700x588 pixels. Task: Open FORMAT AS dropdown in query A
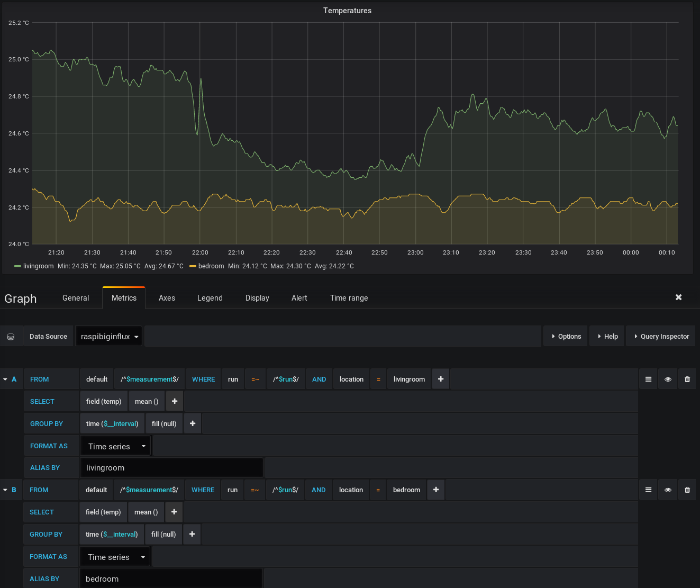tap(115, 446)
